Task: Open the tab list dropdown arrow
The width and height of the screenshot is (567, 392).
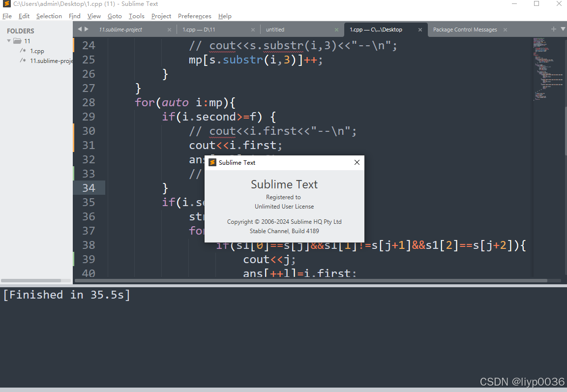Action: point(563,29)
